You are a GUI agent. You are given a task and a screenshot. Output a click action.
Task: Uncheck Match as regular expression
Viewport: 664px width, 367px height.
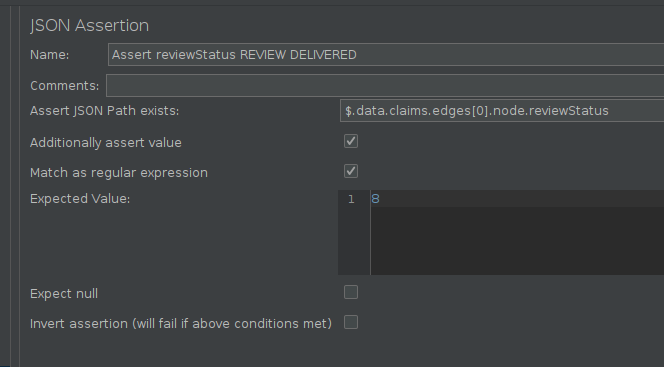[x=351, y=171]
